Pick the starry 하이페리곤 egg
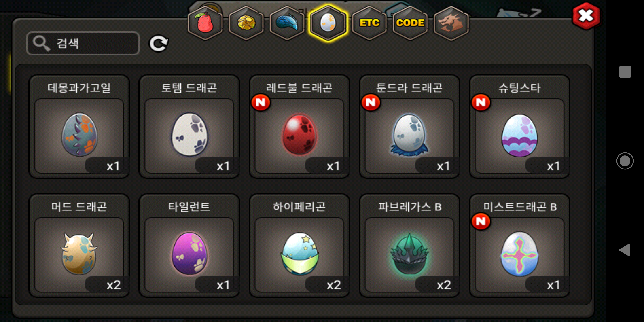644x322 pixels. (x=299, y=246)
